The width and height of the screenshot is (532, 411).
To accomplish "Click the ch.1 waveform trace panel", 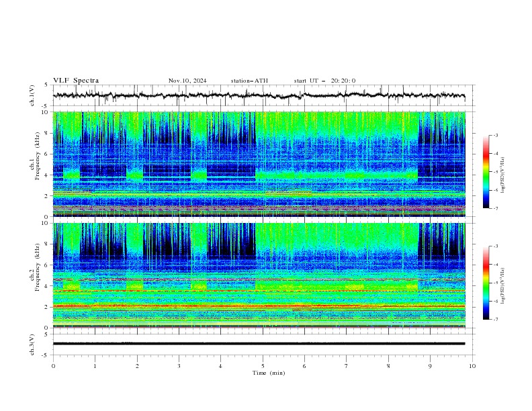I will (x=263, y=95).
